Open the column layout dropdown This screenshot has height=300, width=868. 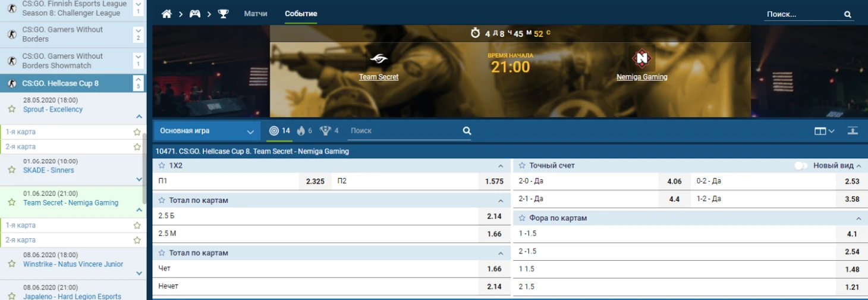pyautogui.click(x=825, y=131)
